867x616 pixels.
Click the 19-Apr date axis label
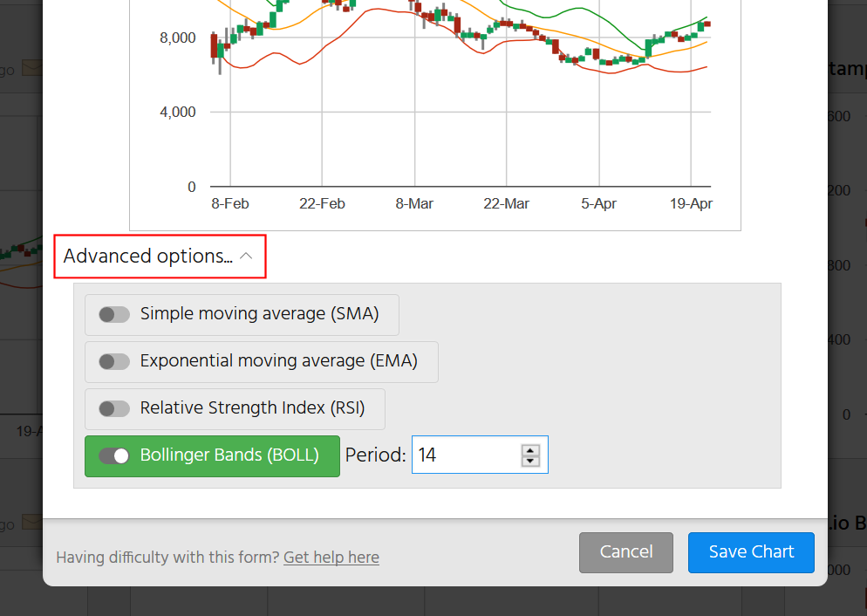tap(691, 204)
